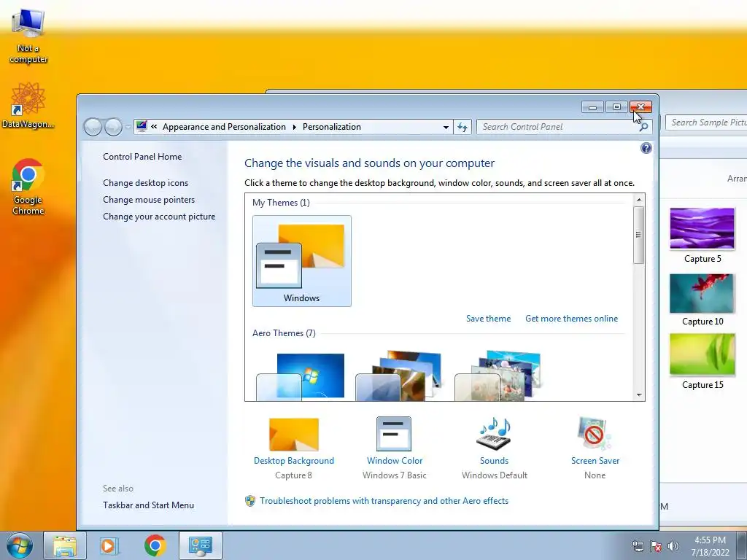This screenshot has width=747, height=560.
Task: Click the Window Color text link
Action: click(395, 461)
